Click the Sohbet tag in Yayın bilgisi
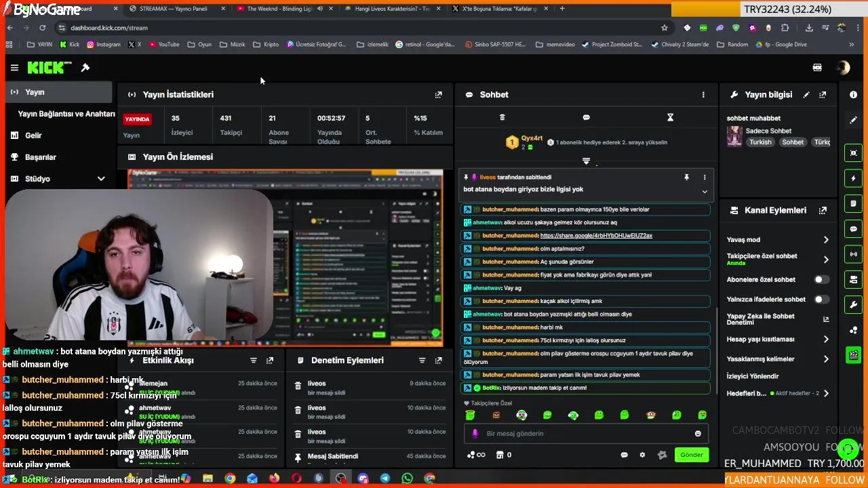Viewport: 868px width, 488px height. coord(793,142)
